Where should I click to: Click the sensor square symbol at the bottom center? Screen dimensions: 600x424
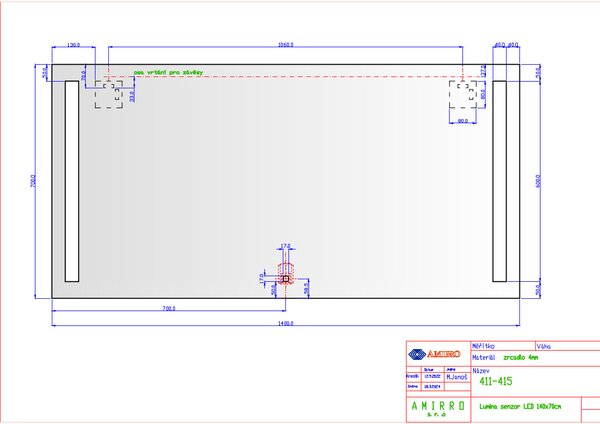286,279
